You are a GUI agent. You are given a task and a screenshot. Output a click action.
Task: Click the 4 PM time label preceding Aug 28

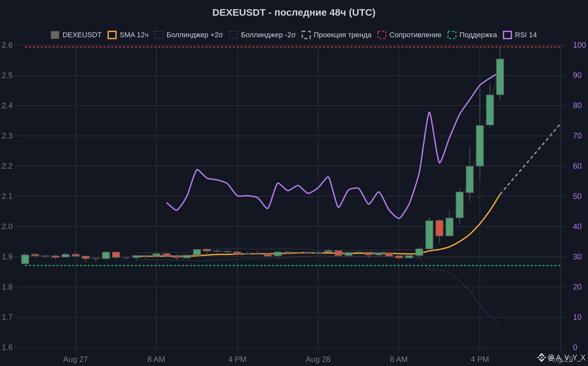pyautogui.click(x=237, y=359)
